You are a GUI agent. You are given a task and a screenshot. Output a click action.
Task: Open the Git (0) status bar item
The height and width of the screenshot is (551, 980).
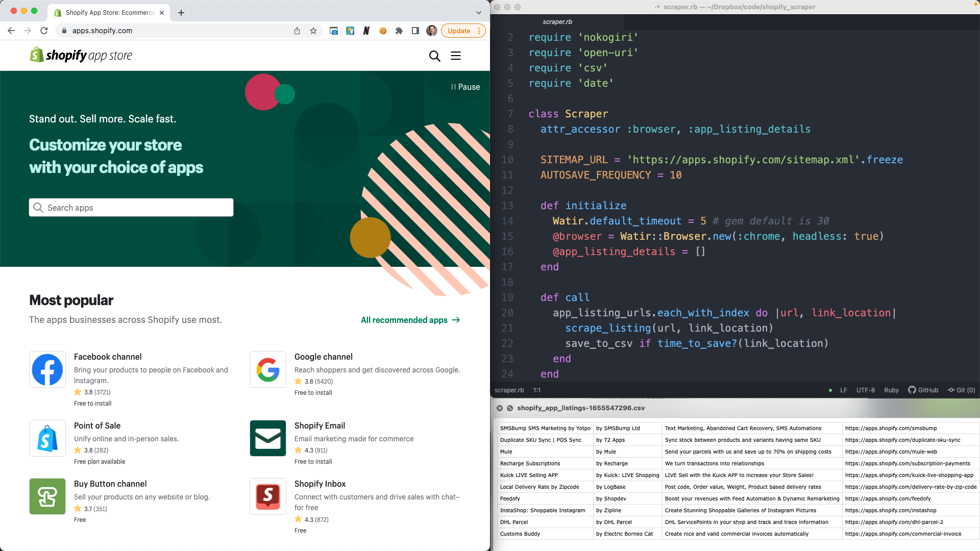point(961,390)
